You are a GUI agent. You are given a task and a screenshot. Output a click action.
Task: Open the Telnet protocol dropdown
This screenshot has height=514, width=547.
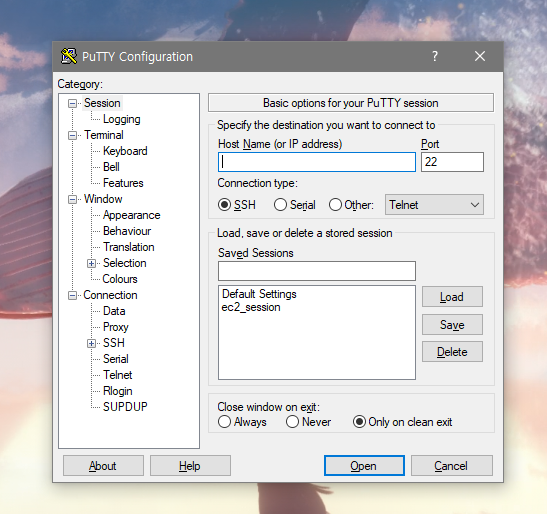(434, 205)
